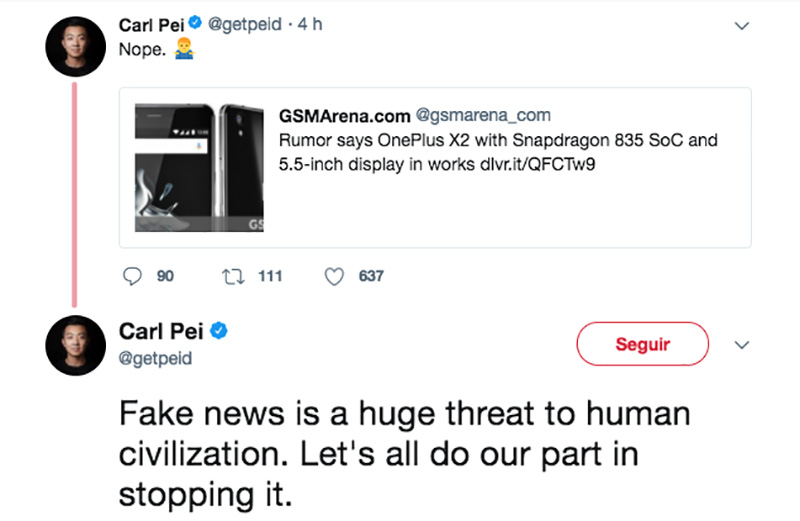Click the verified badge beside Carl Pei in the top tweet

(195, 22)
